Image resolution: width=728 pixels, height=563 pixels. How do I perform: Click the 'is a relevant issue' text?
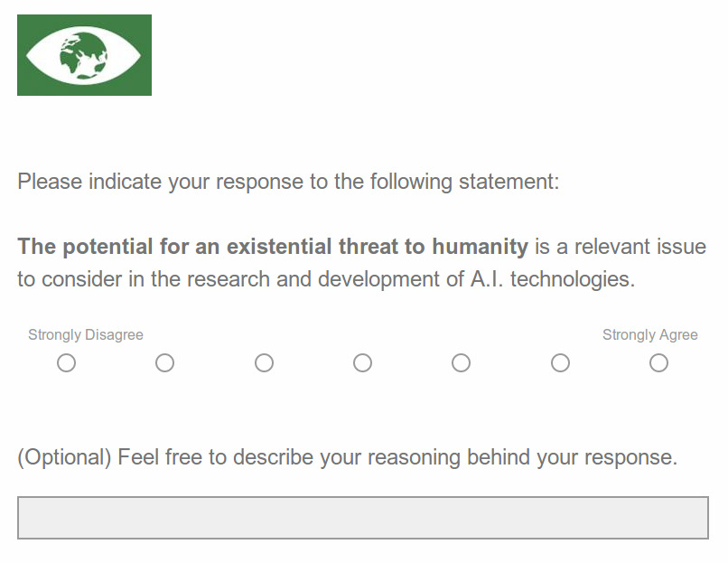pos(621,247)
